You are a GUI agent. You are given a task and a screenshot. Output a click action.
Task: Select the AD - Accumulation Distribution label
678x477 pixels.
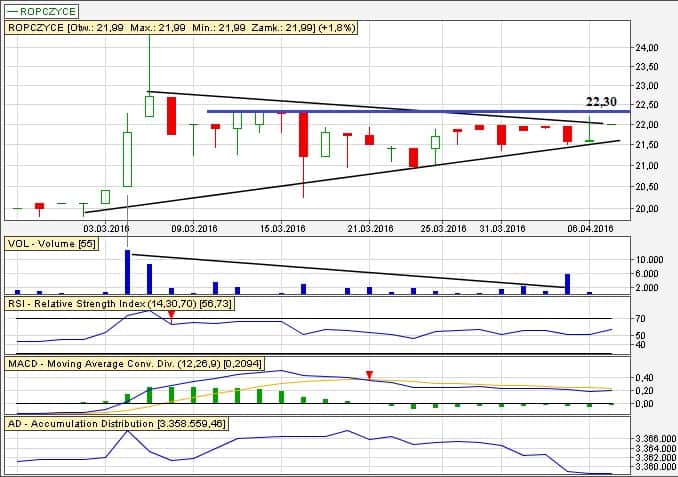[x=118, y=424]
